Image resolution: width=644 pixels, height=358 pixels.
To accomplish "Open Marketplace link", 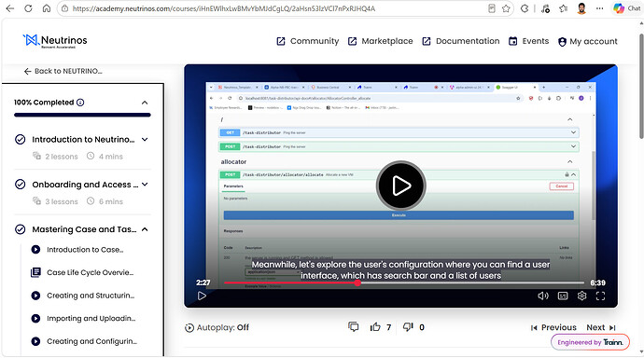I will 380,41.
